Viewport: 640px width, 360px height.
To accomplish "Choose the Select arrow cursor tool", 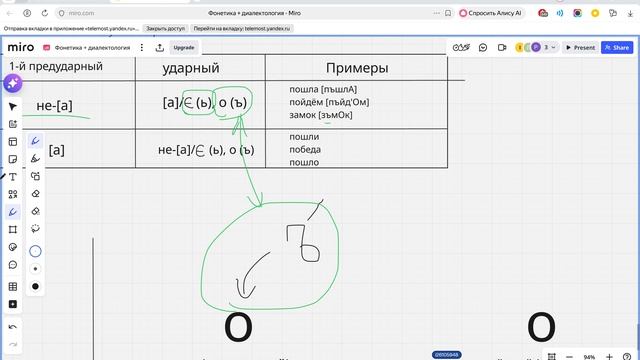I will [x=13, y=107].
